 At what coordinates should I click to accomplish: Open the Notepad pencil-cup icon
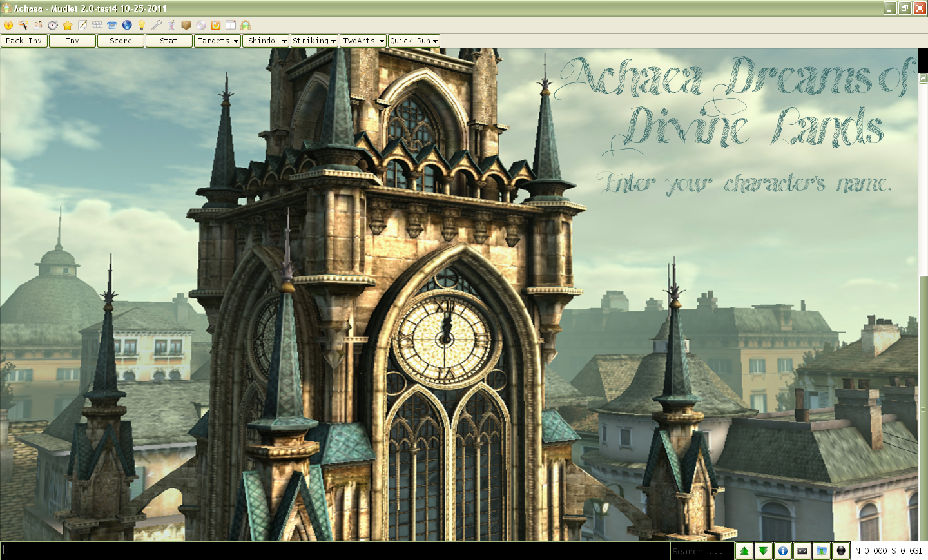[x=171, y=25]
